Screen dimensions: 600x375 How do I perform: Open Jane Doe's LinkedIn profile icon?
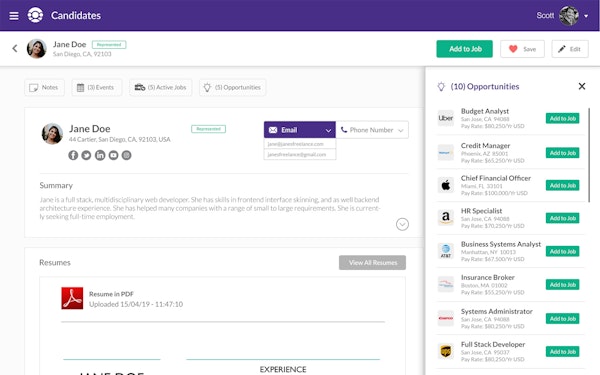pyautogui.click(x=100, y=155)
